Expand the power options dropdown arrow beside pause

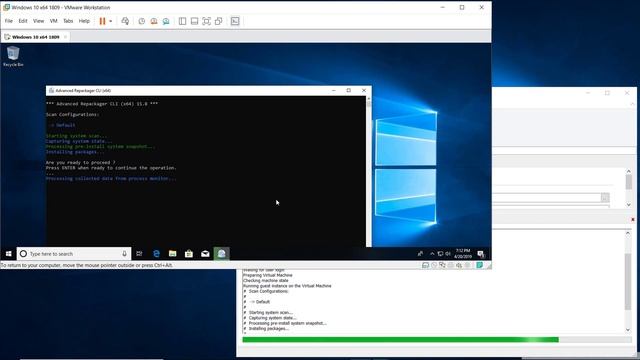(111, 21)
